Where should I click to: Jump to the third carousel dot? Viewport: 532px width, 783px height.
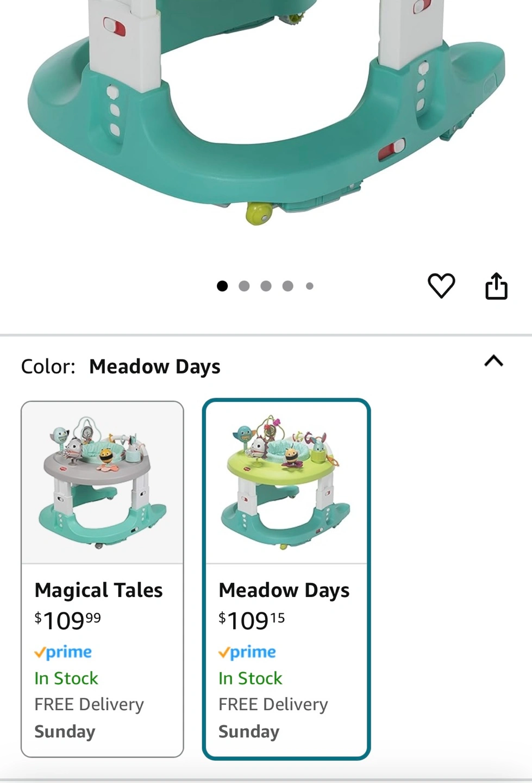pyautogui.click(x=266, y=286)
